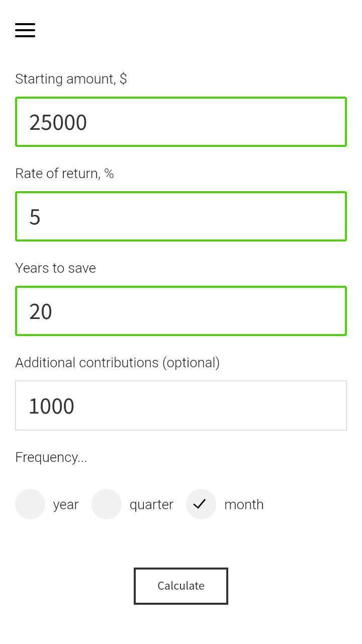Screen dimensions: 362x644
Task: Click the 'month' text label
Action: [244, 505]
